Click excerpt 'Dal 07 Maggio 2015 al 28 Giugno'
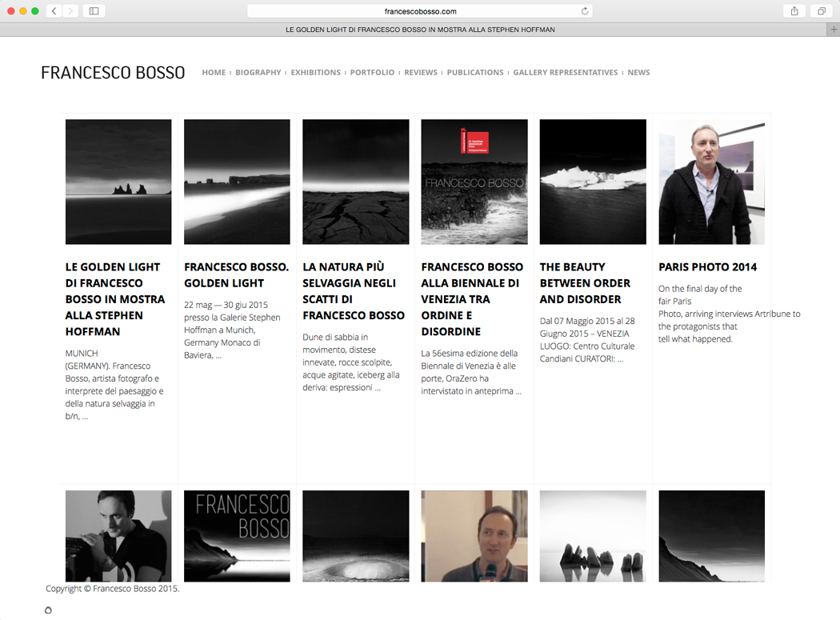Image resolution: width=840 pixels, height=620 pixels. pos(587,340)
